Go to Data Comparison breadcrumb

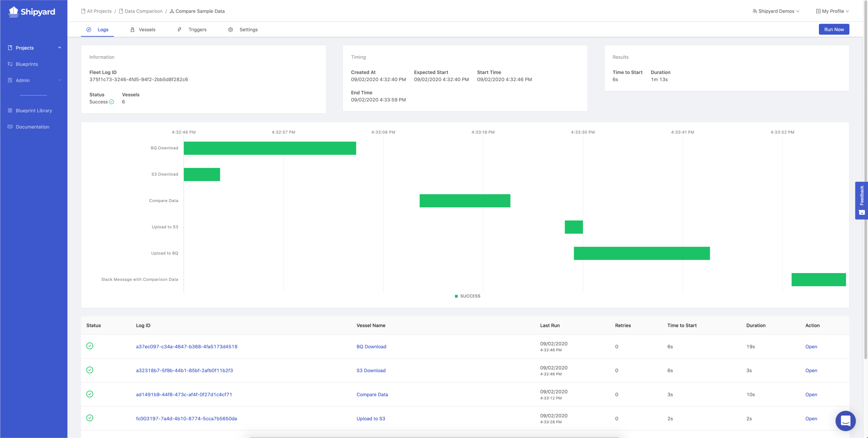pos(143,11)
